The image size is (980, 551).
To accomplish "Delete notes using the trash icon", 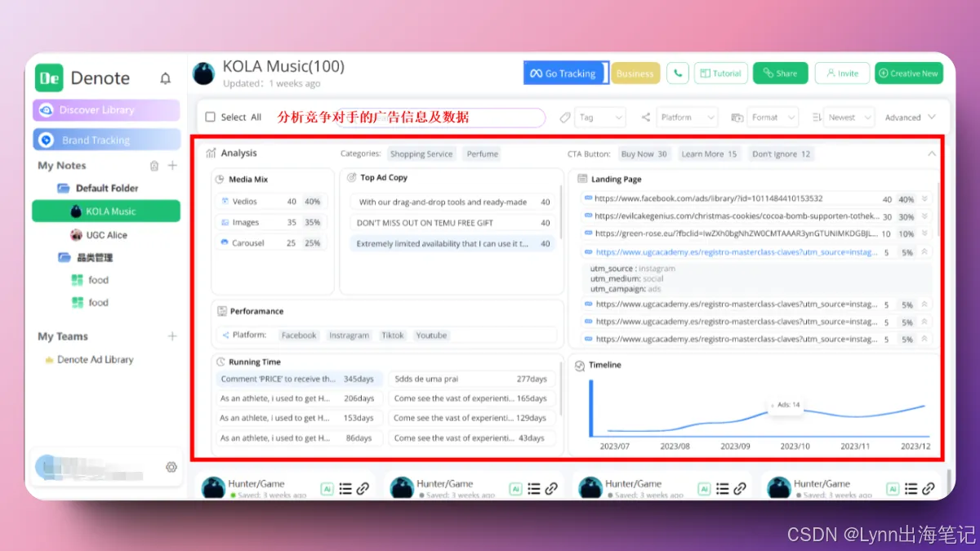I will tap(154, 166).
